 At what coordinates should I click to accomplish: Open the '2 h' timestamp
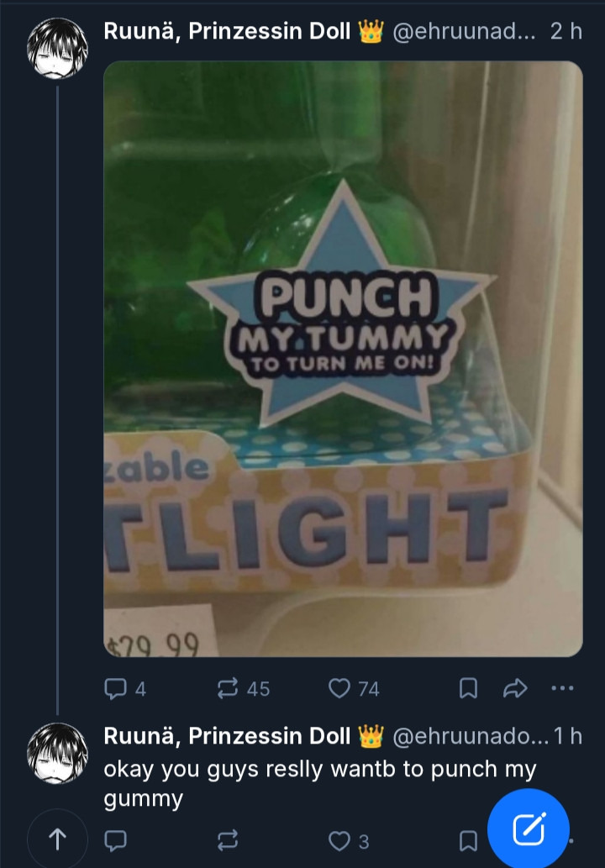563,31
